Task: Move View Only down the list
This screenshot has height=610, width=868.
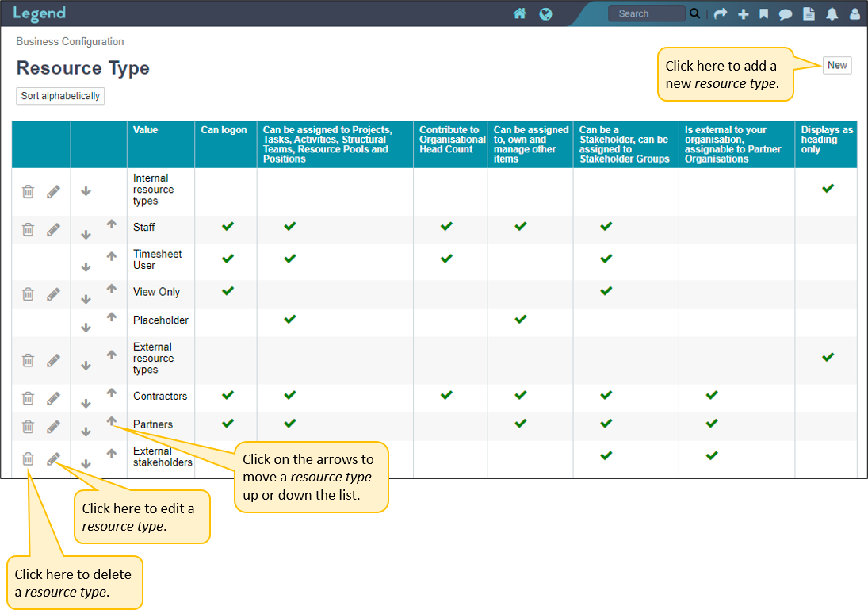Action: click(x=86, y=299)
